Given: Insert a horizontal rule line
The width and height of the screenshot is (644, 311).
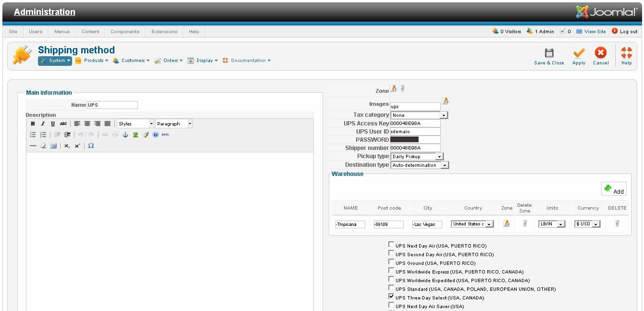Looking at the screenshot, I should pyautogui.click(x=33, y=146).
